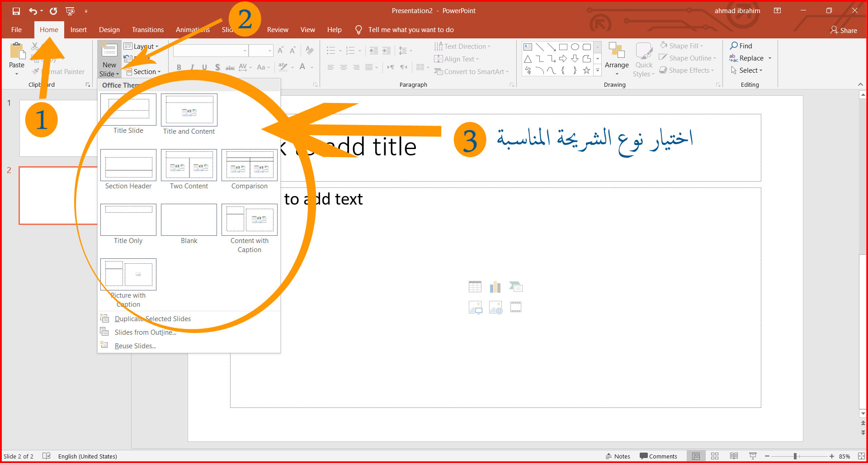This screenshot has width=868, height=463.
Task: Click the Zoom Out minus button
Action: (x=767, y=456)
